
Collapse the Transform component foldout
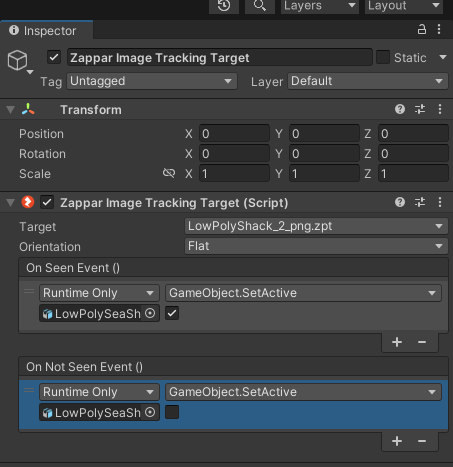(11, 110)
